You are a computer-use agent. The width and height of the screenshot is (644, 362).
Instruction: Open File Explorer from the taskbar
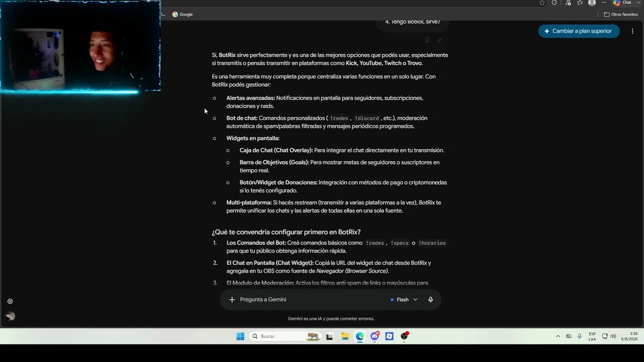click(x=345, y=336)
